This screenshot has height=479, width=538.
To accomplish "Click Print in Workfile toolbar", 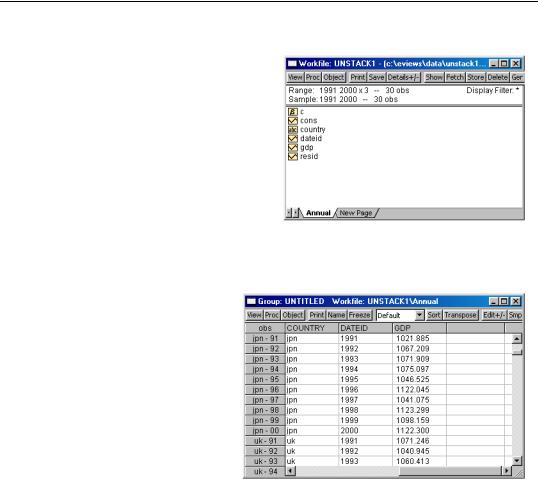I will click(358, 78).
